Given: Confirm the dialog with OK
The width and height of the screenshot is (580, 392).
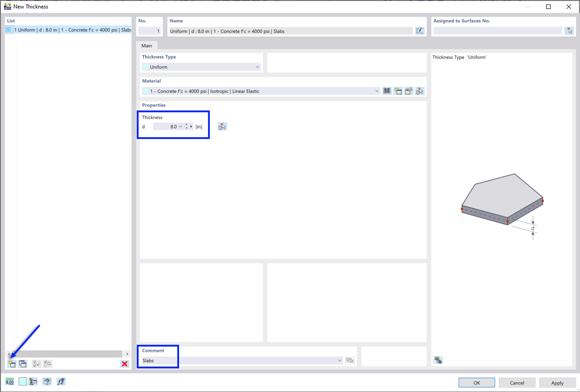Looking at the screenshot, I should [x=476, y=382].
